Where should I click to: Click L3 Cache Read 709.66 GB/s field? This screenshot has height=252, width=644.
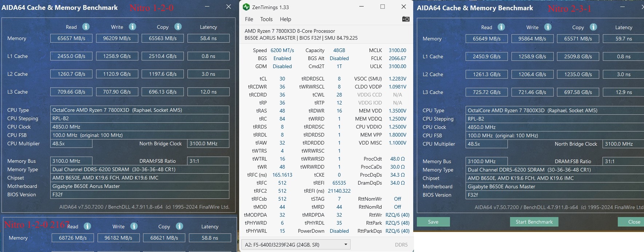coord(71,92)
